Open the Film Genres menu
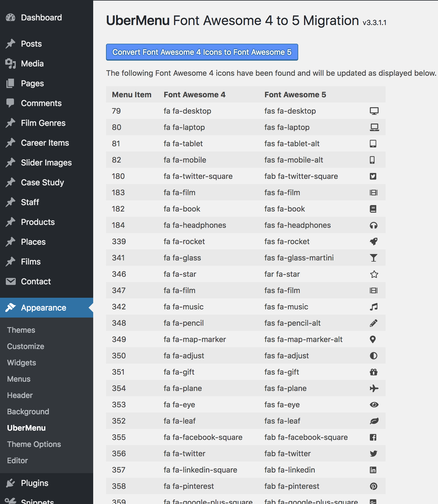 click(47, 123)
